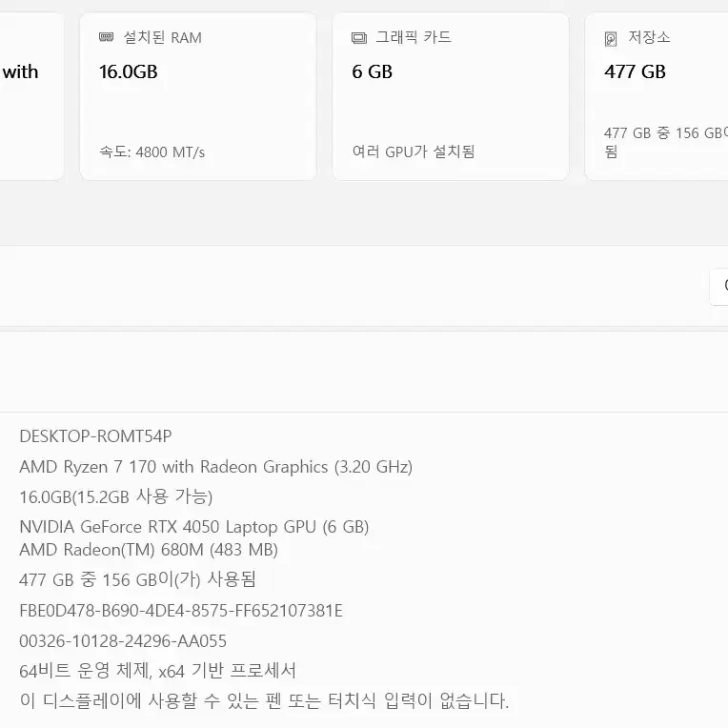Click the 여러 GPU가 설치됨 note

[x=414, y=152]
